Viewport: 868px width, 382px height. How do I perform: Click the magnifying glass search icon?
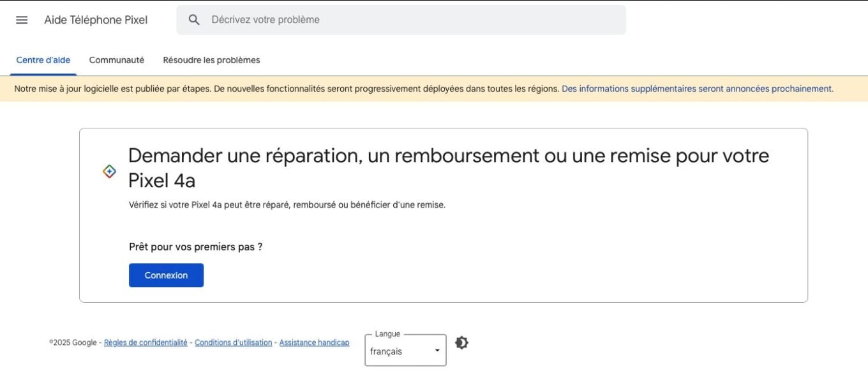[x=195, y=20]
